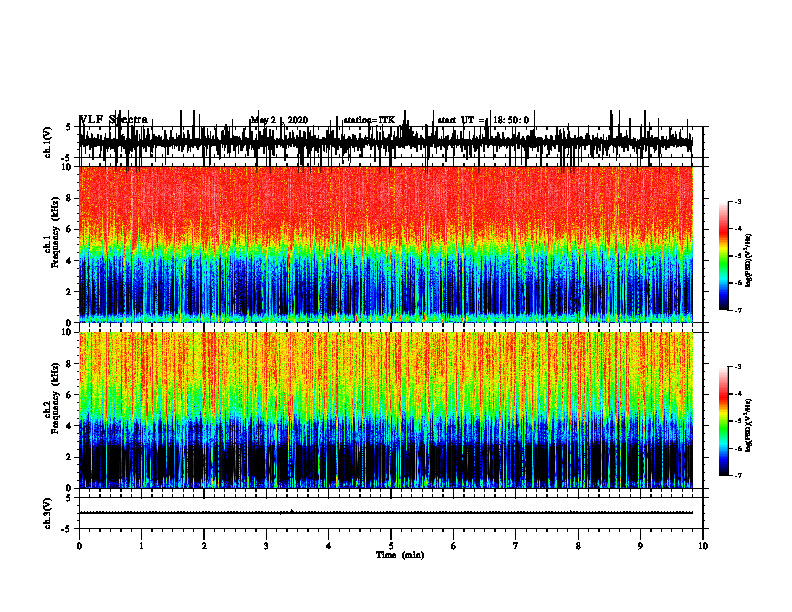Click the 6 kHz tick on ch.1 frequency axis

tap(70, 229)
